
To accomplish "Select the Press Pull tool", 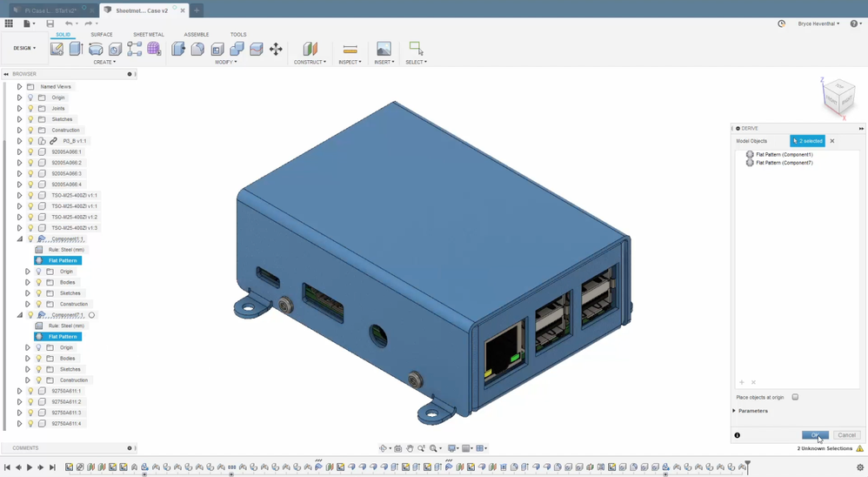I will [178, 49].
